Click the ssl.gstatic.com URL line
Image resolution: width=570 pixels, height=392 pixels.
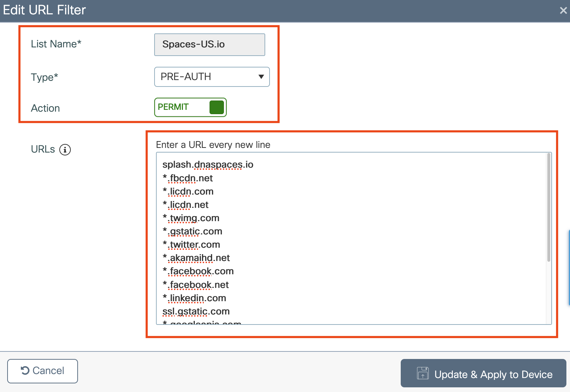tap(196, 311)
